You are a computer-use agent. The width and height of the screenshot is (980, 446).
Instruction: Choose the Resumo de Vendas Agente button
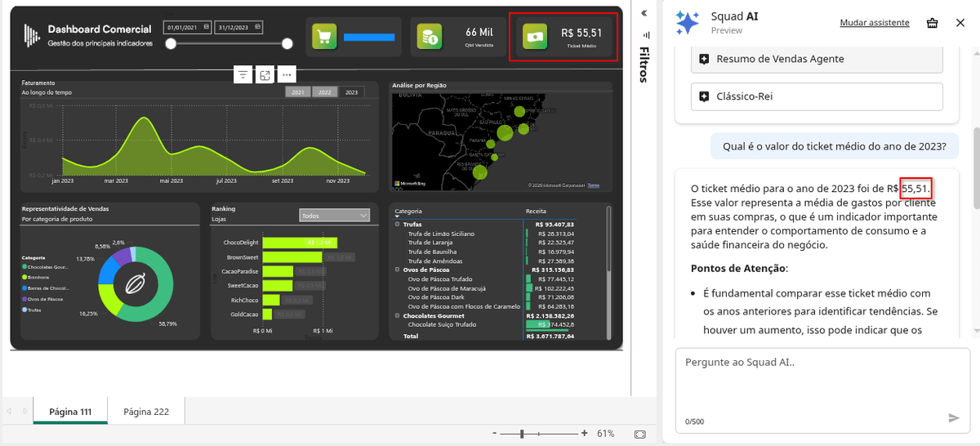point(817,59)
